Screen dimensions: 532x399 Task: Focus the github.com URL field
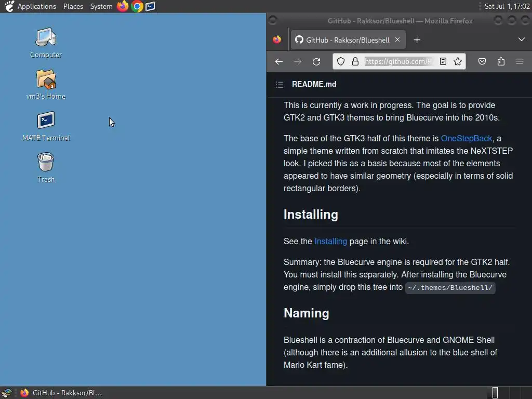(398, 61)
